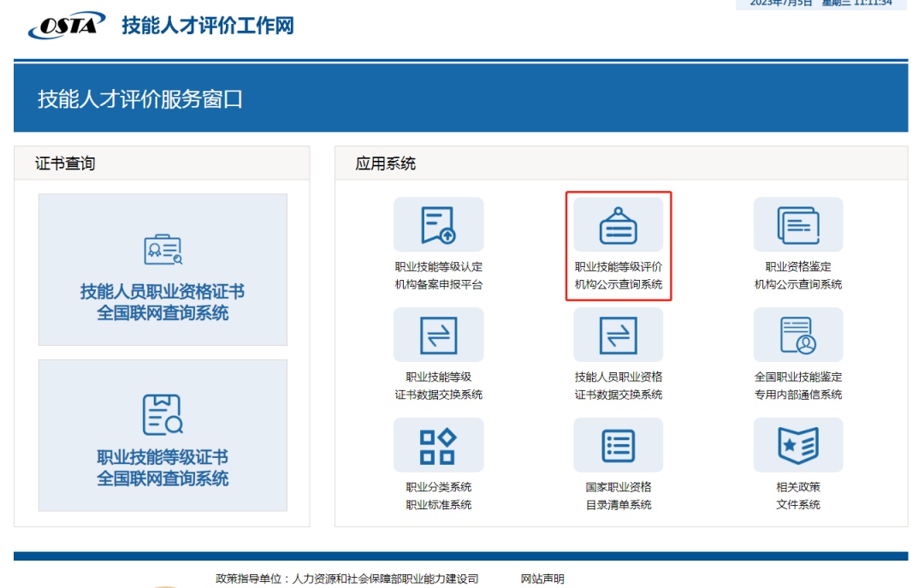Click the 技能人才评价工作网 site title

click(208, 26)
